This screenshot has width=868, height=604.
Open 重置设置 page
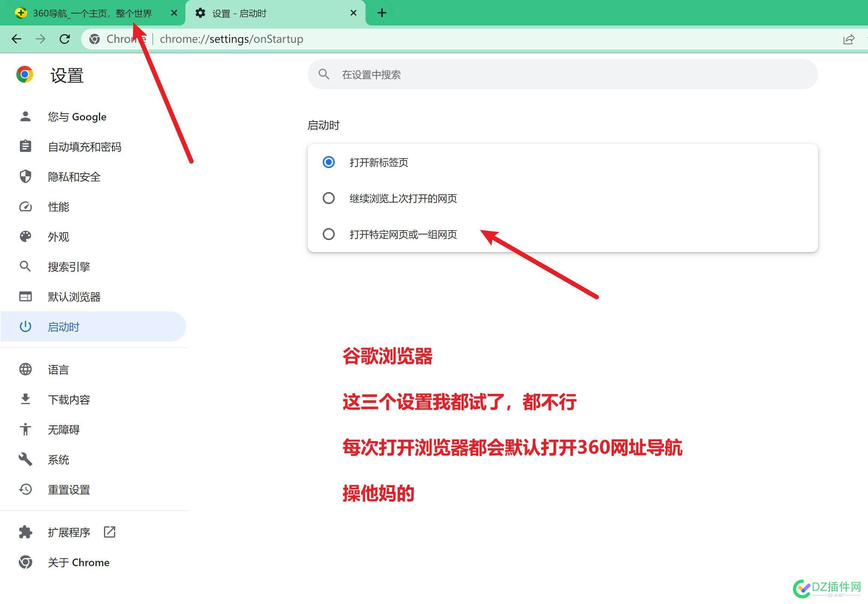click(93, 490)
